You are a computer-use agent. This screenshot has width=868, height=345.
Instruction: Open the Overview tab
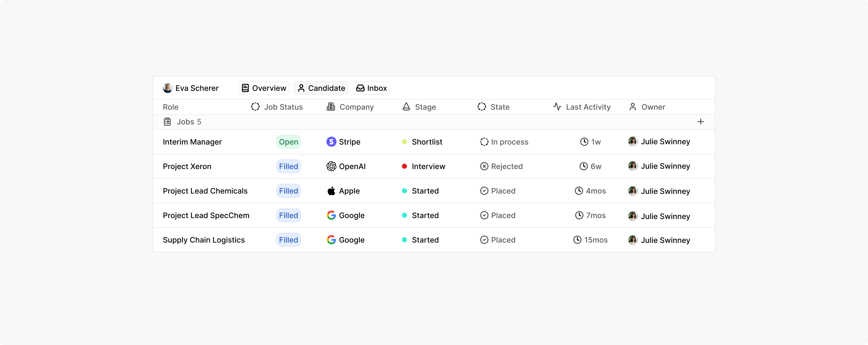pos(264,88)
